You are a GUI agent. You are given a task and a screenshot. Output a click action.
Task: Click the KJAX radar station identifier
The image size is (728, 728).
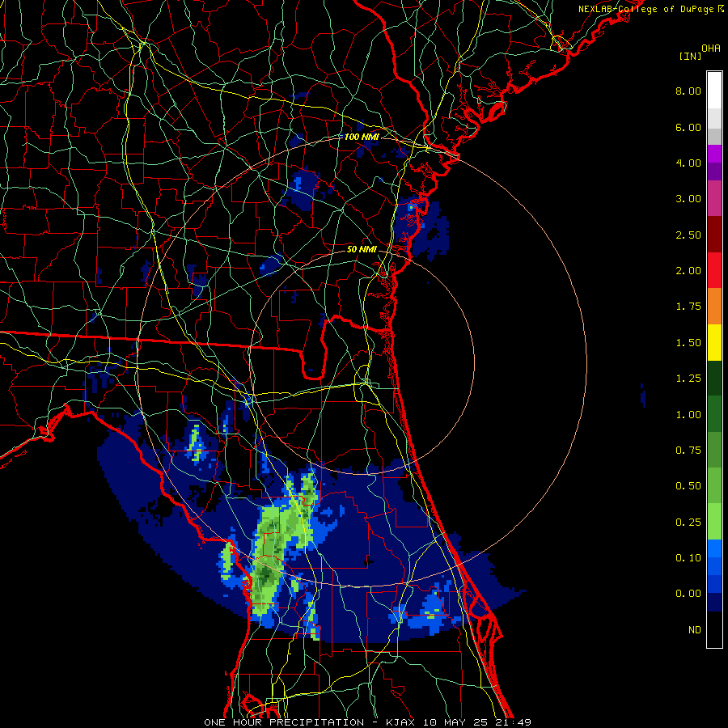click(400, 722)
